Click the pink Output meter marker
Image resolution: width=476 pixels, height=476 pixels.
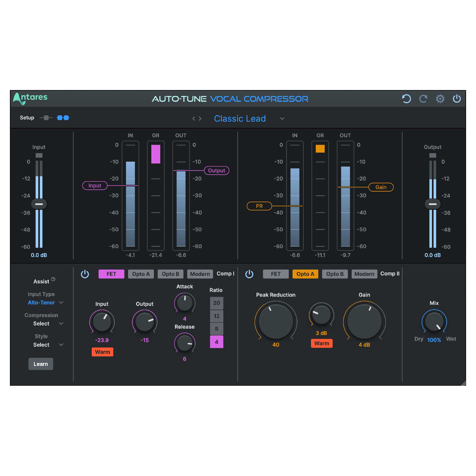(x=217, y=171)
